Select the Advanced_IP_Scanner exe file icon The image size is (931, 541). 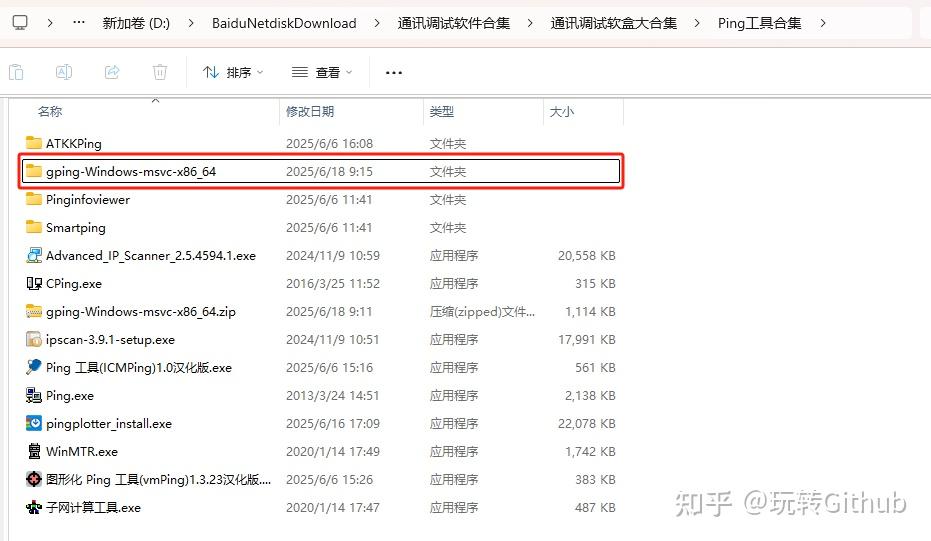[x=34, y=255]
